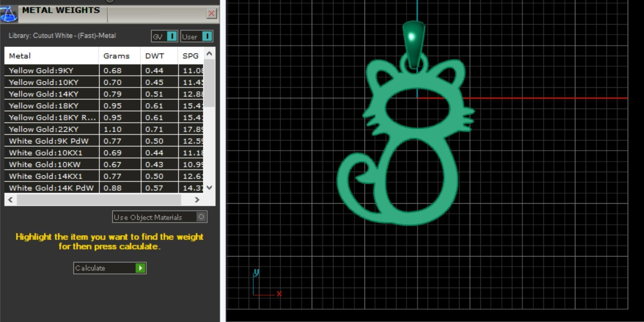This screenshot has height=322, width=644.
Task: Click the 0.71 DWT value
Action: pos(154,129)
